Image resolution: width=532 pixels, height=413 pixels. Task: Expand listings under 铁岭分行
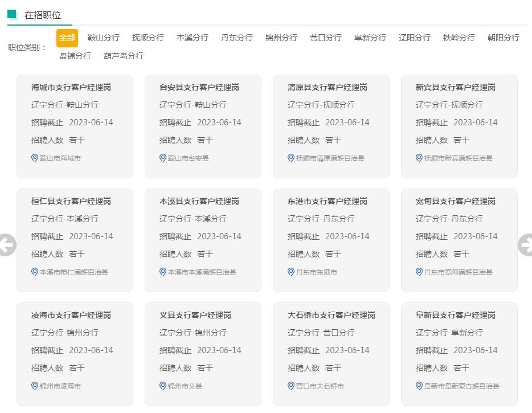tap(459, 37)
